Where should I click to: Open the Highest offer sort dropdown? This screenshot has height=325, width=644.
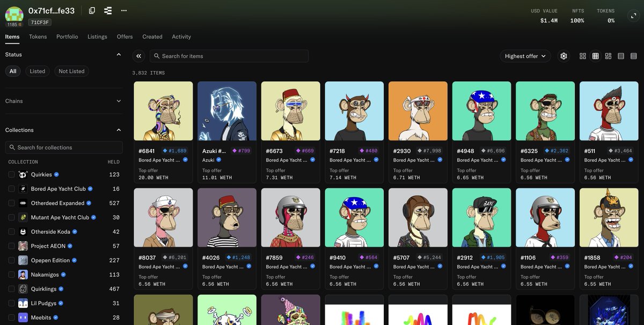click(525, 56)
